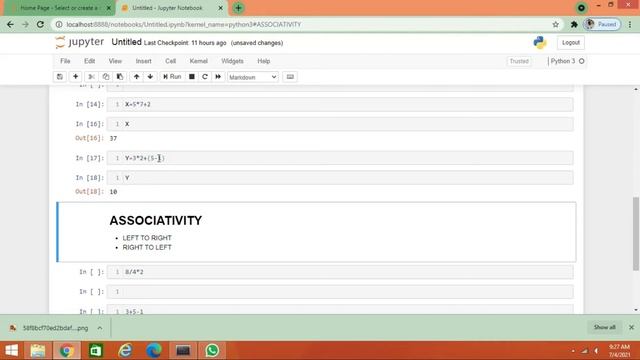Go forward in browser history

click(25, 24)
